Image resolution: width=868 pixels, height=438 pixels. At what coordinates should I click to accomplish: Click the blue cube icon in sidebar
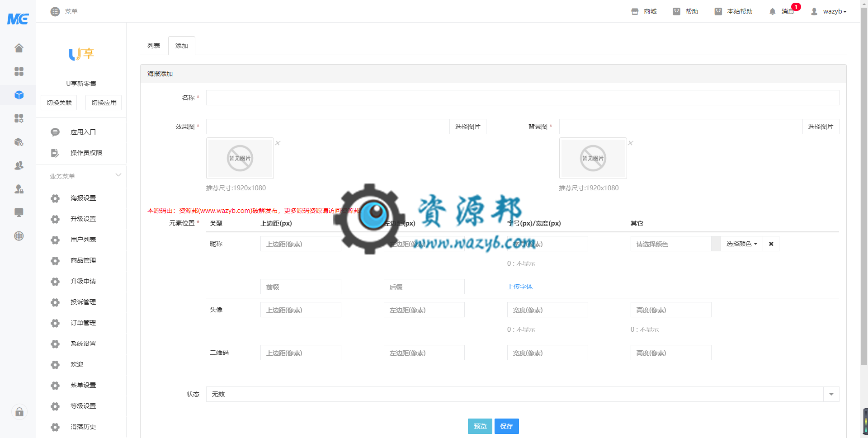[x=19, y=95]
